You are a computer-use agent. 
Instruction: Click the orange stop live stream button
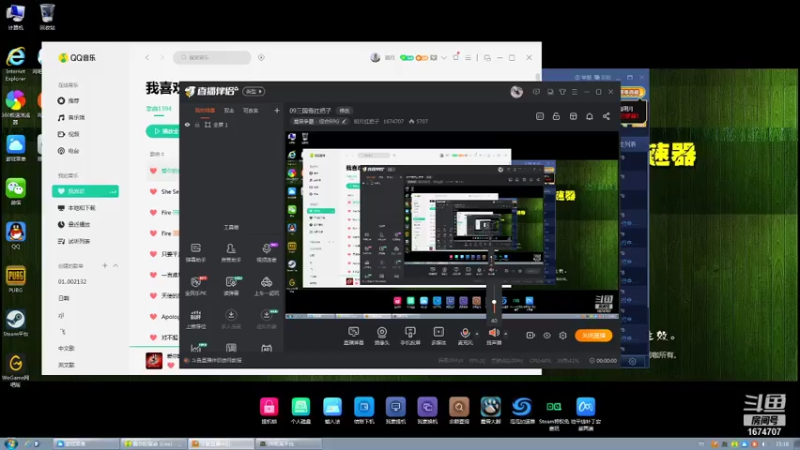click(x=593, y=335)
